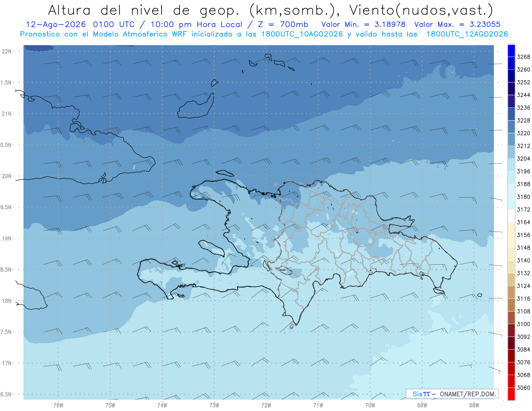Click the 22N latitude label
This screenshot has width=532, height=411.
tap(7, 51)
